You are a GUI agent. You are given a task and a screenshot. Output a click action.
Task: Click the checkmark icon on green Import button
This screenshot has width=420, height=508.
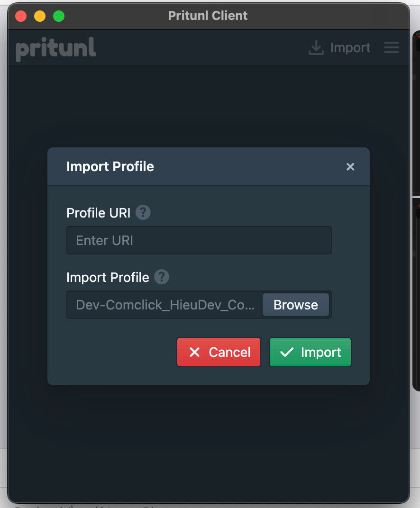pyautogui.click(x=287, y=352)
